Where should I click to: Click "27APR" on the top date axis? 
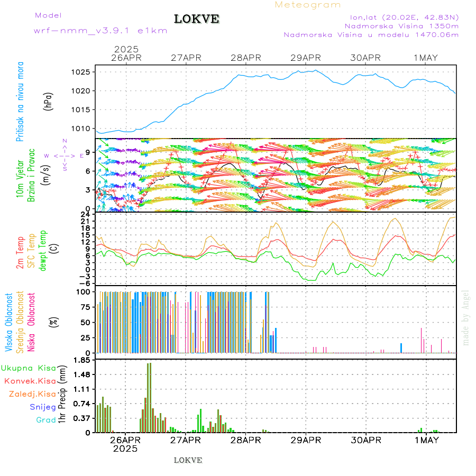(x=186, y=58)
